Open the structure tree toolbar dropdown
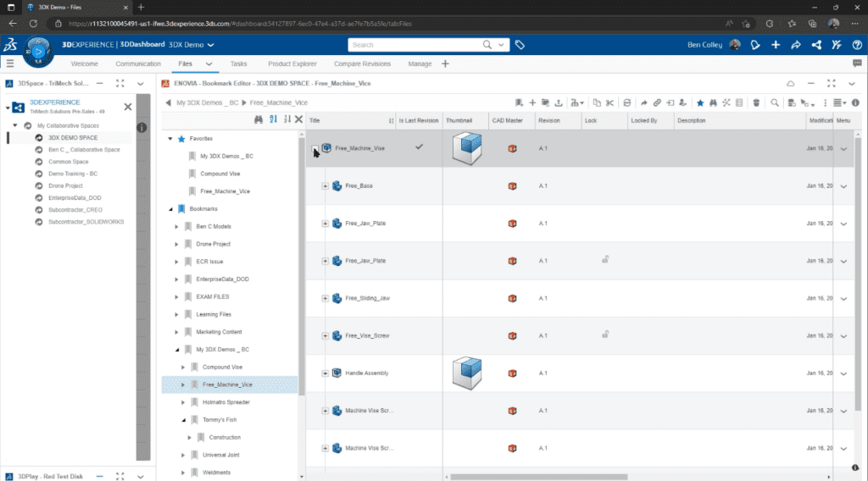The width and height of the screenshot is (868, 481). [x=576, y=102]
